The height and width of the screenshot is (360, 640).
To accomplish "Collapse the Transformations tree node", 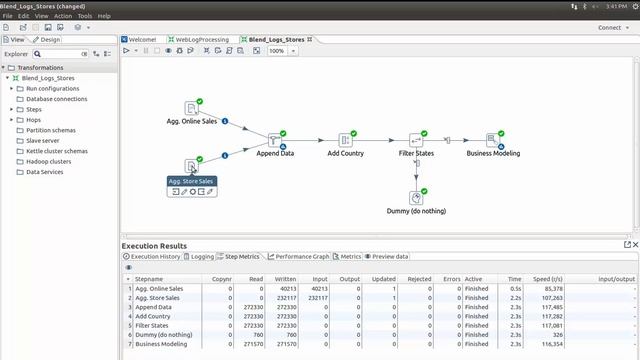I will point(3,67).
